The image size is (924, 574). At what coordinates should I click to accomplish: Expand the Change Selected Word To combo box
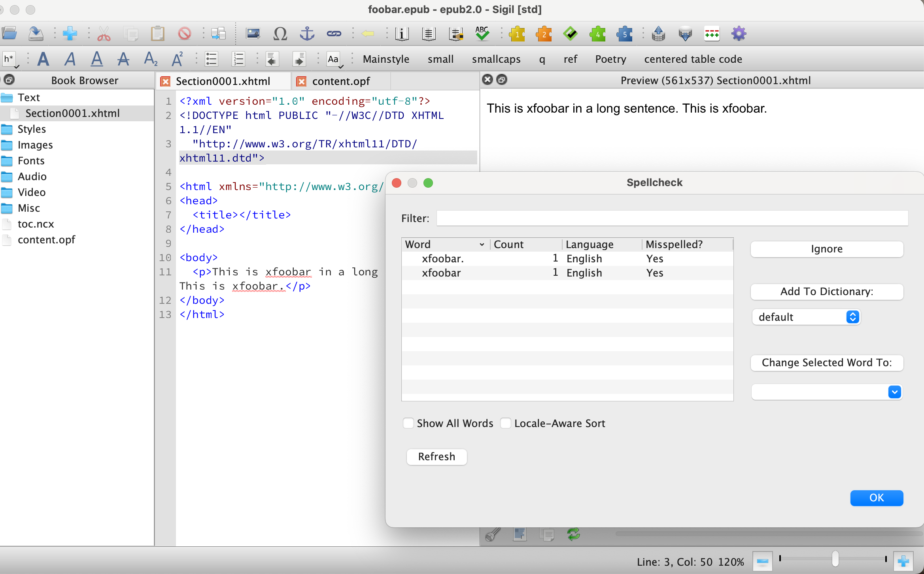(894, 392)
